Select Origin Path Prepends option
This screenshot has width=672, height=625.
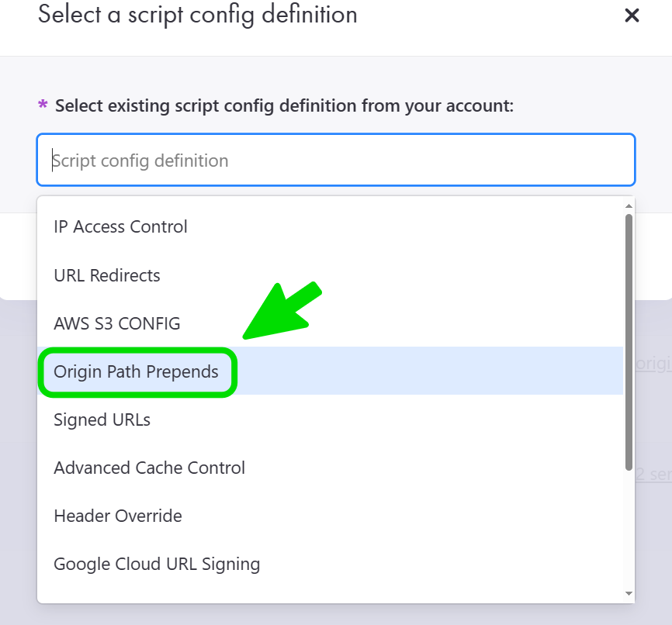coord(137,372)
